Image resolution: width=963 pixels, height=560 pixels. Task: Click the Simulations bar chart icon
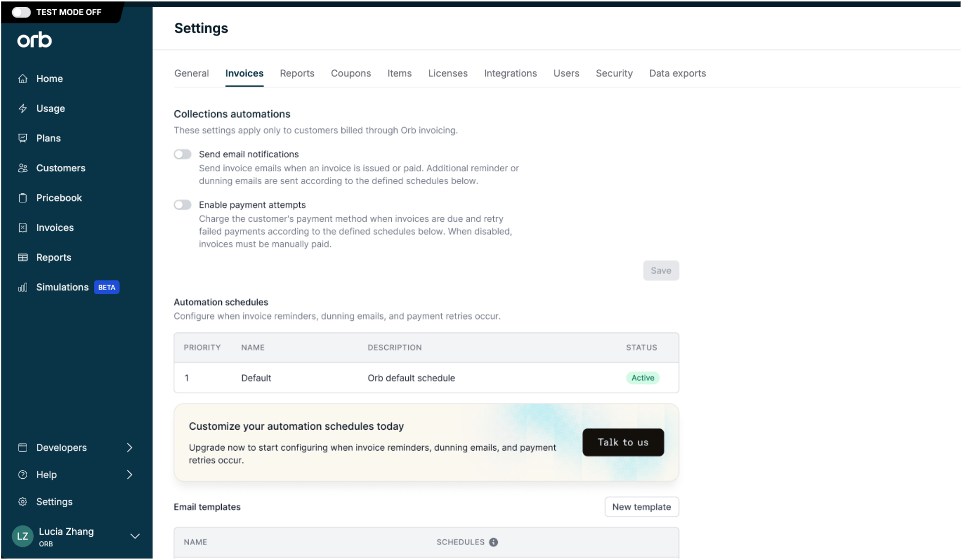(22, 288)
